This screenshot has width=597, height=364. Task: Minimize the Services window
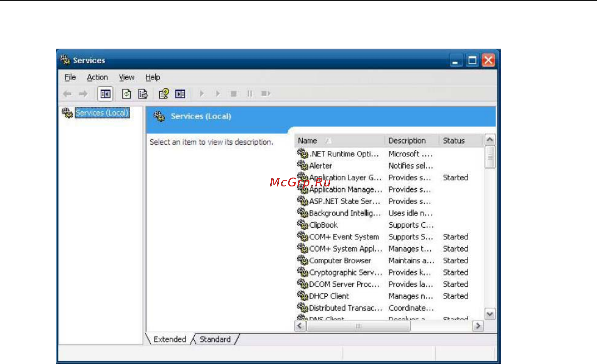pos(455,60)
